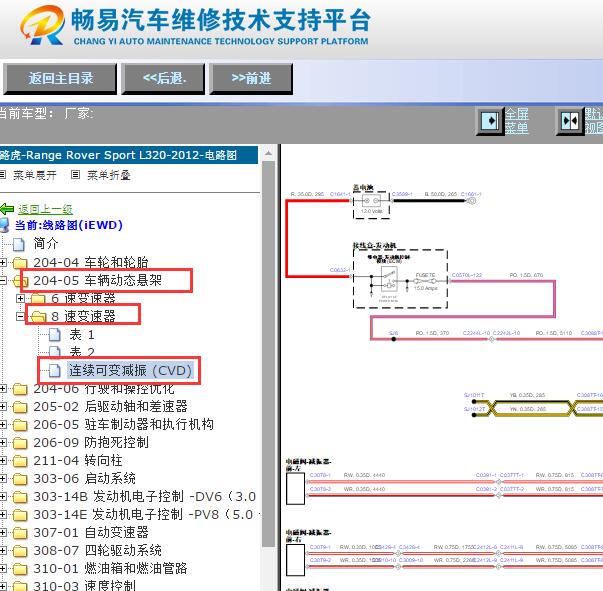
Task: Select 303-14E 发动机电子控制 -PV8 folder
Action: (x=145, y=514)
